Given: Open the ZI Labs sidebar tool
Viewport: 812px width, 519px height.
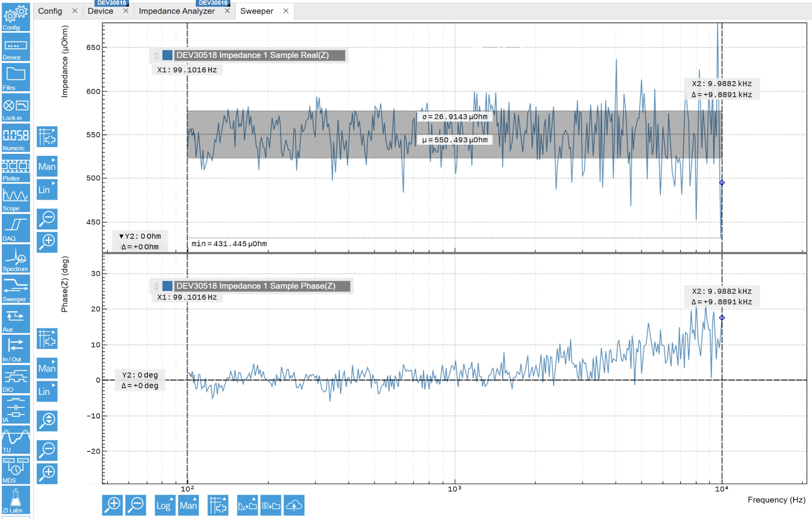Looking at the screenshot, I should 15,500.
